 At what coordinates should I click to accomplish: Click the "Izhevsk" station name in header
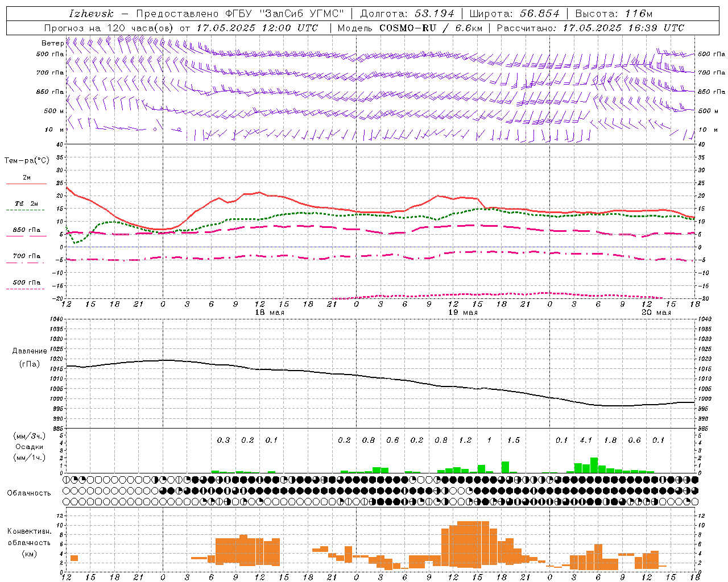point(91,14)
